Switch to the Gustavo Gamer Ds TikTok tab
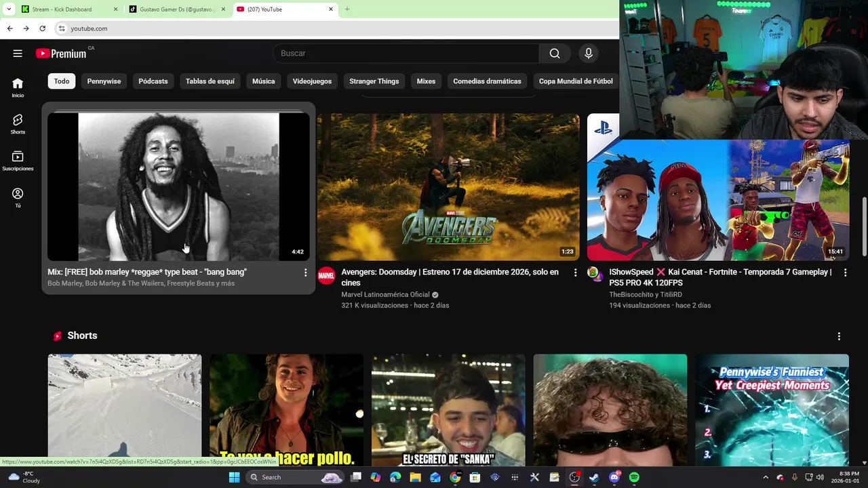Image resolution: width=868 pixels, height=488 pixels. tap(178, 9)
